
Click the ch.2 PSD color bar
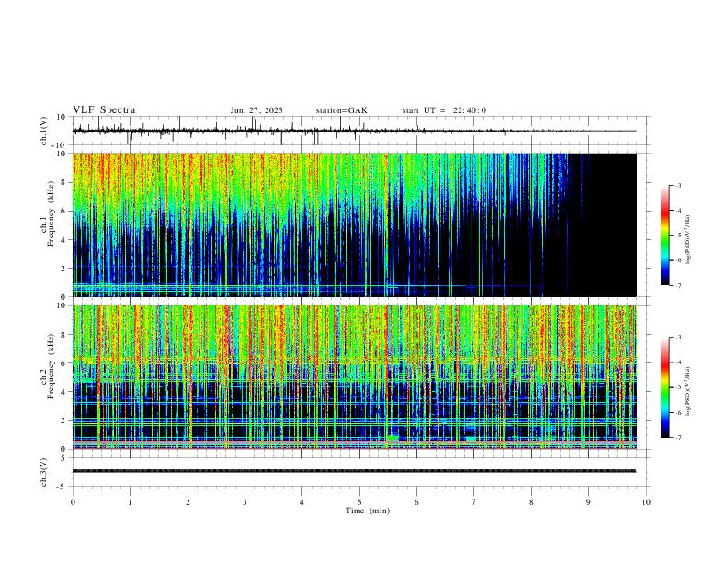click(x=665, y=387)
